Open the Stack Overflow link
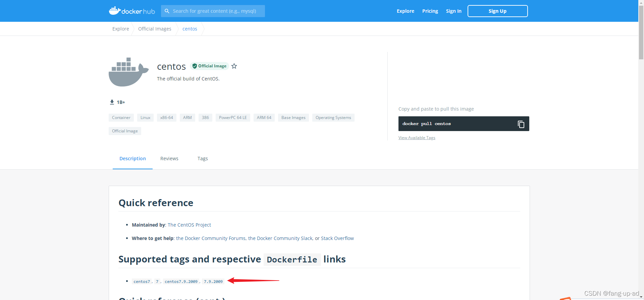644x300 pixels. [x=337, y=238]
